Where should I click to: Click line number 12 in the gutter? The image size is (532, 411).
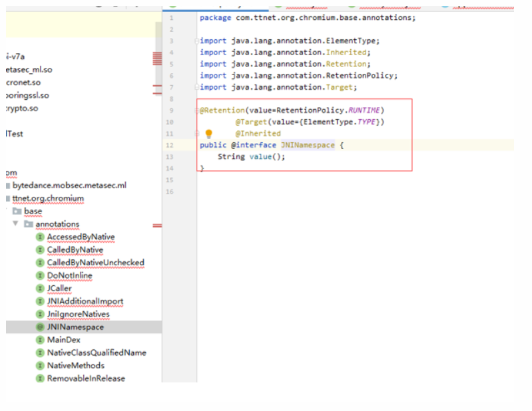(170, 146)
